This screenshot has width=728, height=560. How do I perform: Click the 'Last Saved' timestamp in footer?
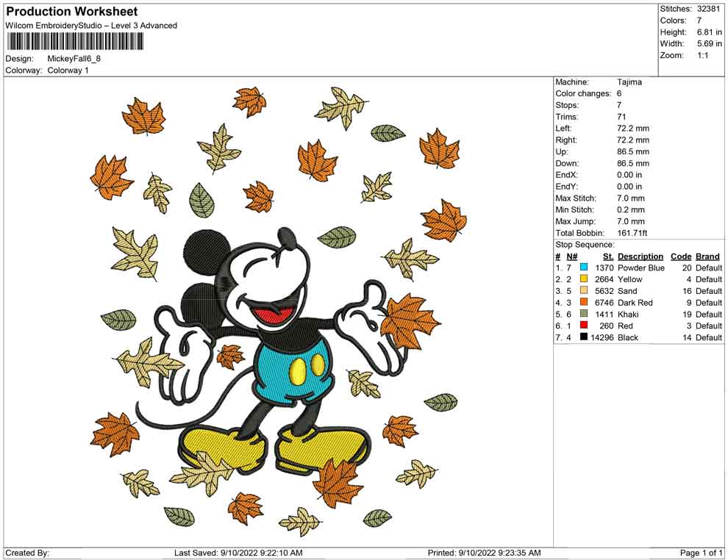tap(238, 553)
